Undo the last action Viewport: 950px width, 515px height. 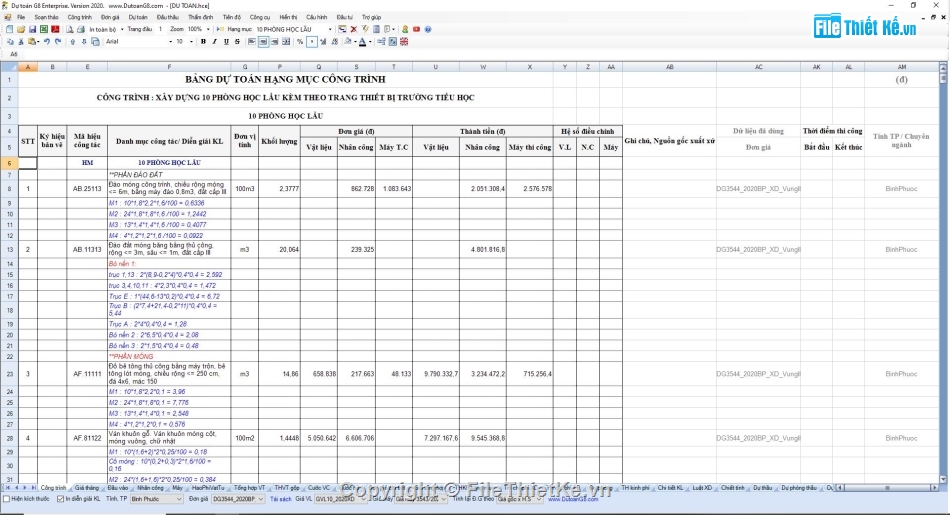pyautogui.click(x=47, y=42)
